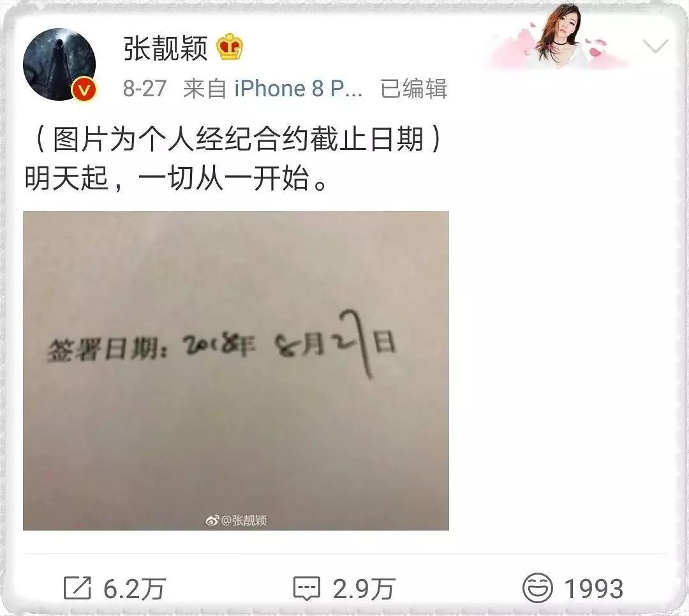Click the gold crown membership icon
This screenshot has width=689, height=616.
pyautogui.click(x=230, y=47)
